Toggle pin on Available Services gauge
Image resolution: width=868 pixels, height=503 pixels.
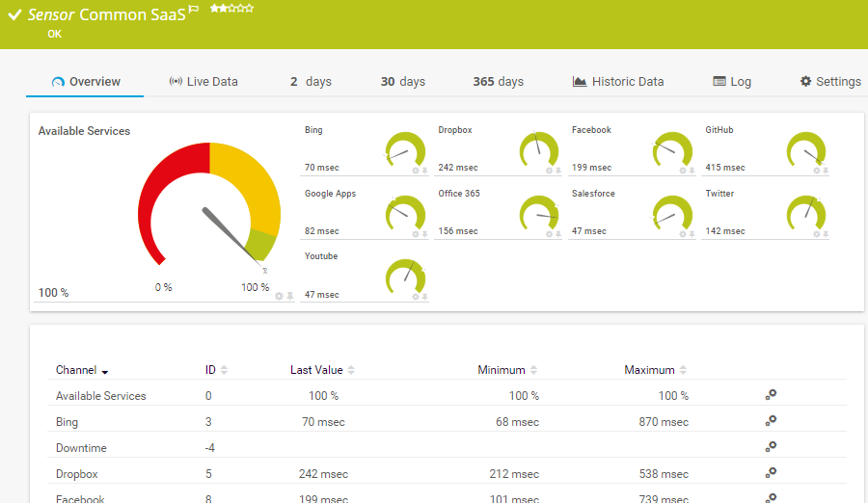(289, 296)
